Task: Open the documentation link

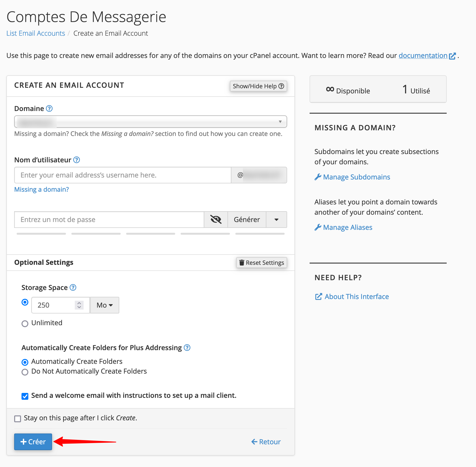Action: tap(423, 56)
